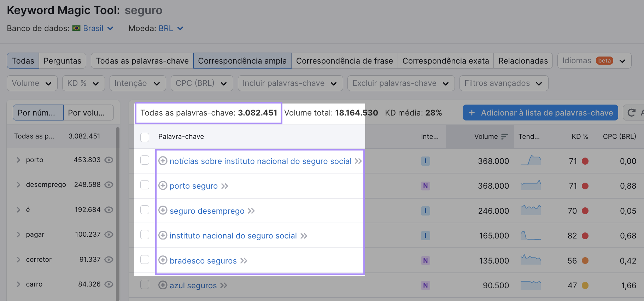The image size is (644, 301).
Task: Check the 'seguro desemprego' row checkbox
Action: [x=145, y=209]
